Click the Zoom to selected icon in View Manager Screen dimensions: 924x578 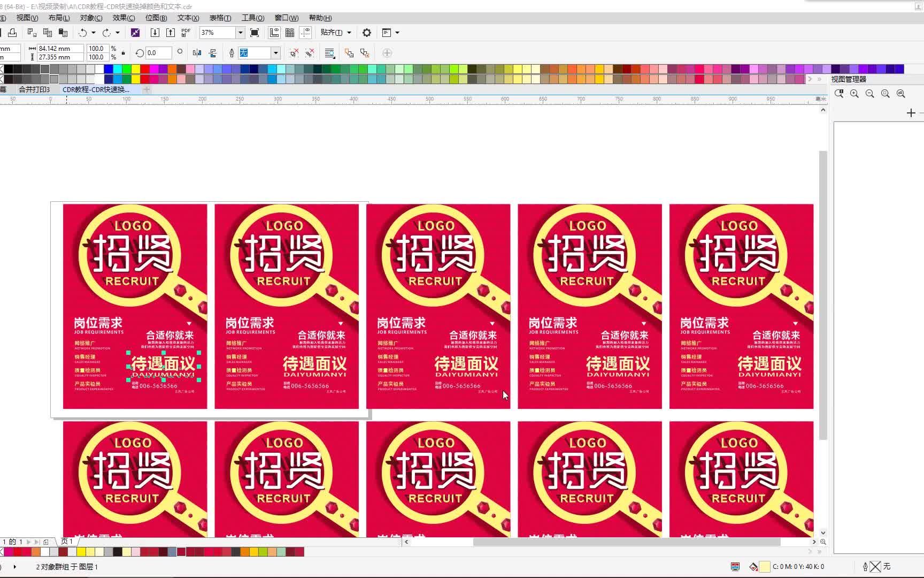pyautogui.click(x=885, y=94)
